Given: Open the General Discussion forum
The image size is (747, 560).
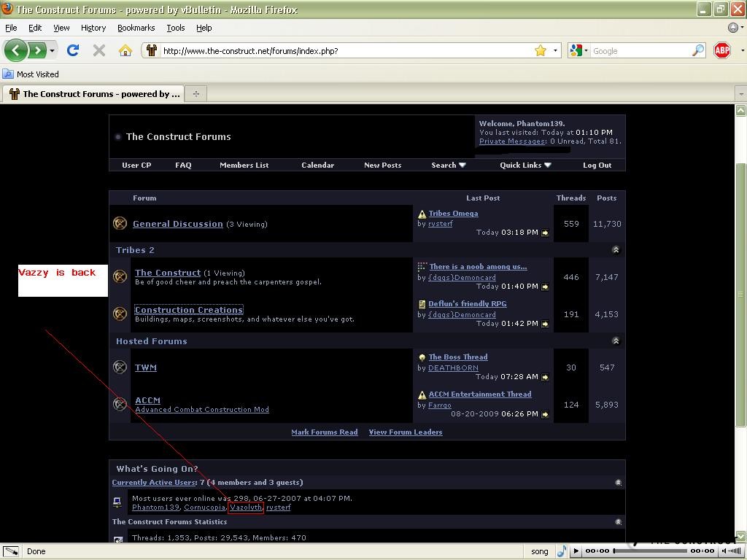Looking at the screenshot, I should pyautogui.click(x=178, y=224).
